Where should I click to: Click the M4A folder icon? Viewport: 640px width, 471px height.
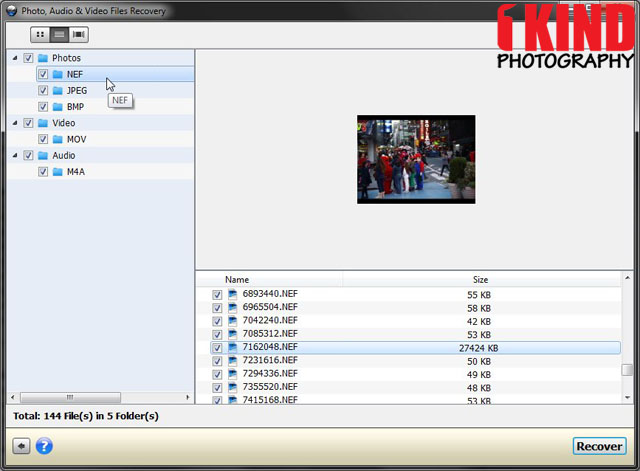(x=58, y=172)
